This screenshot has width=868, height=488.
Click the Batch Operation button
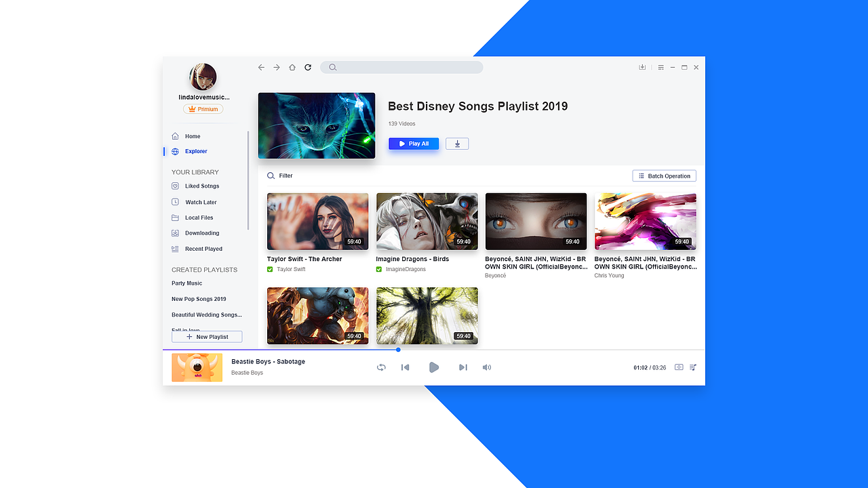(x=664, y=176)
